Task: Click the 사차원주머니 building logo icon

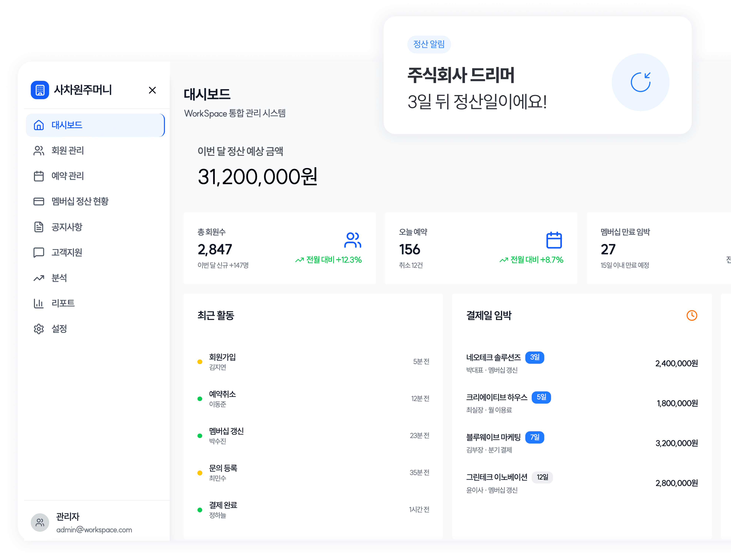Action: click(x=40, y=90)
